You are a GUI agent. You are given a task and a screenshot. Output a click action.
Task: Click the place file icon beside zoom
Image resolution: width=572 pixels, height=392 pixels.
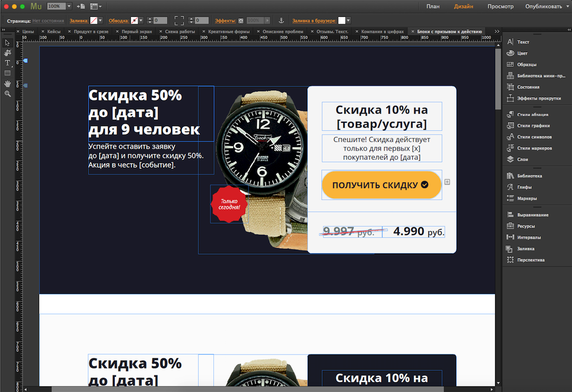point(80,6)
